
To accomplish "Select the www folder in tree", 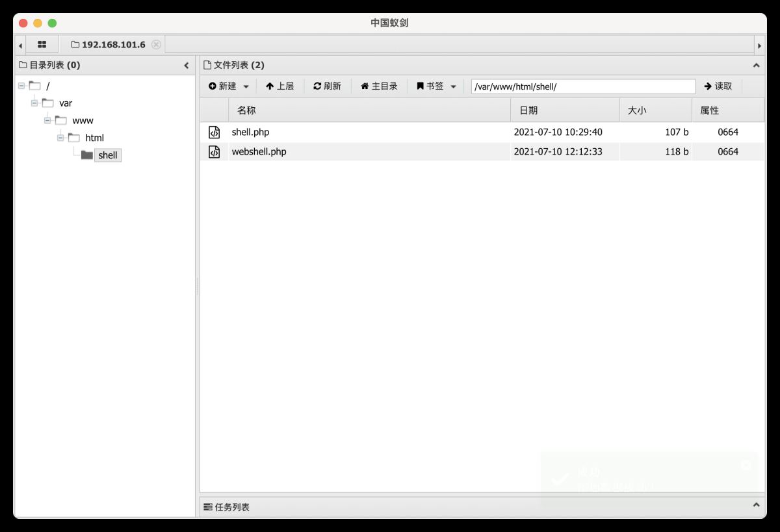I will (83, 121).
